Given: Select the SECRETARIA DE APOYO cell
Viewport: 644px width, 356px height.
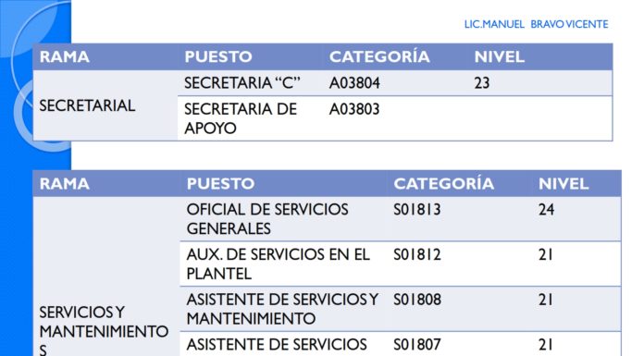Looking at the screenshot, I should 241,118.
